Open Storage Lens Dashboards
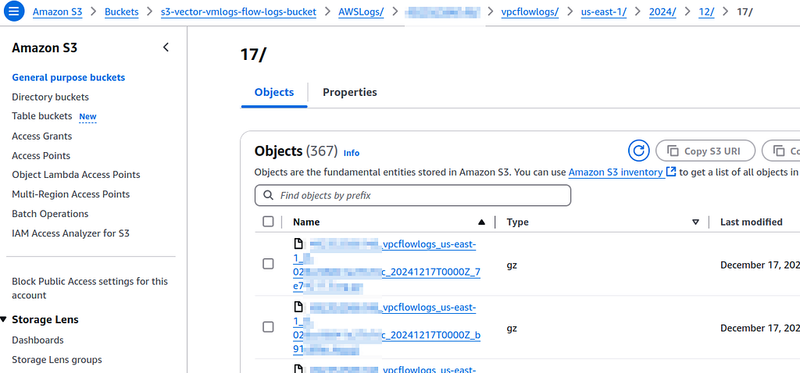Screen dimensions: 800x373 coord(38,340)
